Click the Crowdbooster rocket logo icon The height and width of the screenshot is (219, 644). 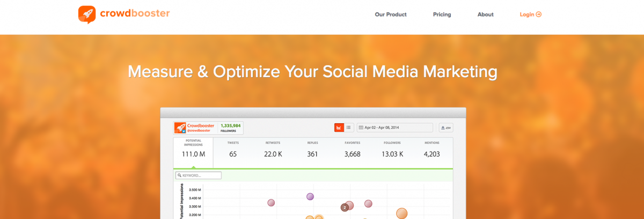pyautogui.click(x=86, y=14)
